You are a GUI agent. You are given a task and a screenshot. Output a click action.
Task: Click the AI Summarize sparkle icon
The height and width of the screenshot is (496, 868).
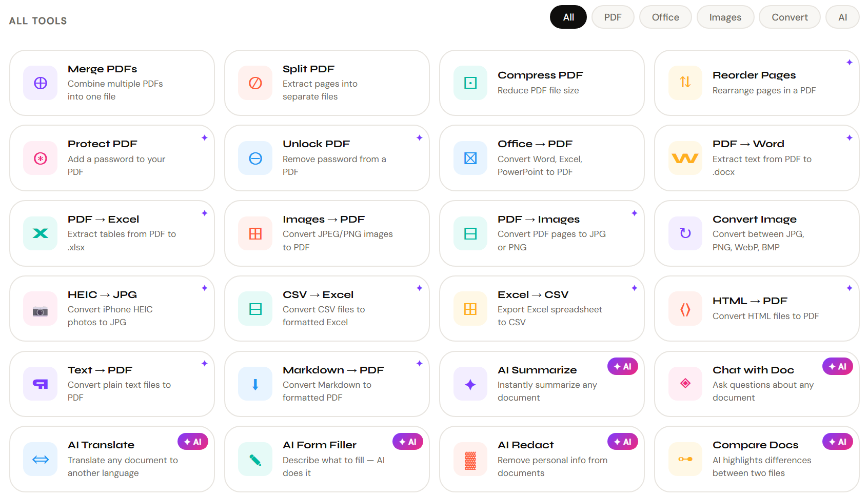click(x=470, y=384)
